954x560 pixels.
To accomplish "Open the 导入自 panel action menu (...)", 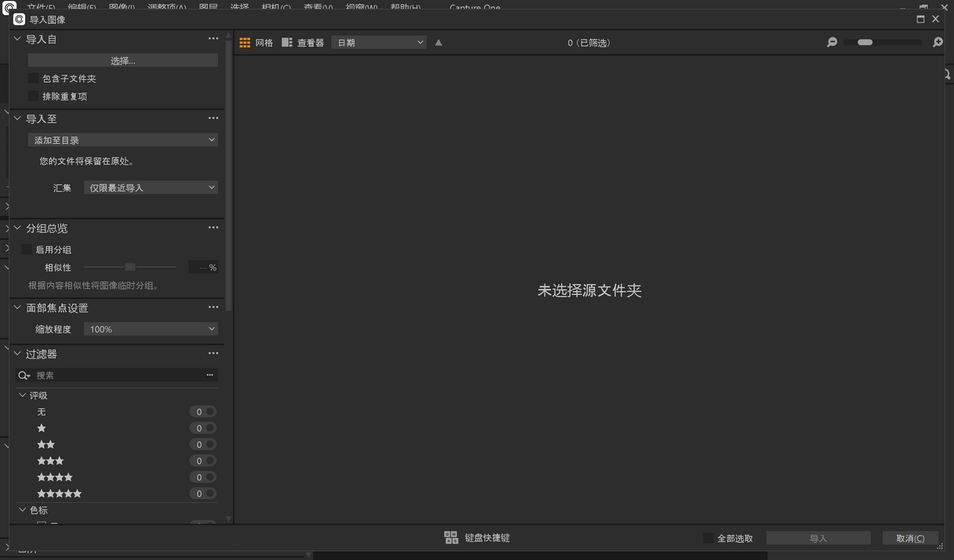I will (x=213, y=38).
